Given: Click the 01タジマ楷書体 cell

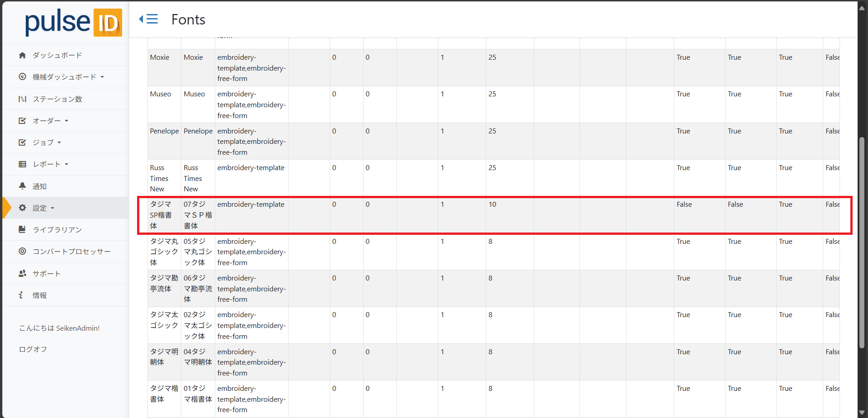Looking at the screenshot, I should 198,399.
